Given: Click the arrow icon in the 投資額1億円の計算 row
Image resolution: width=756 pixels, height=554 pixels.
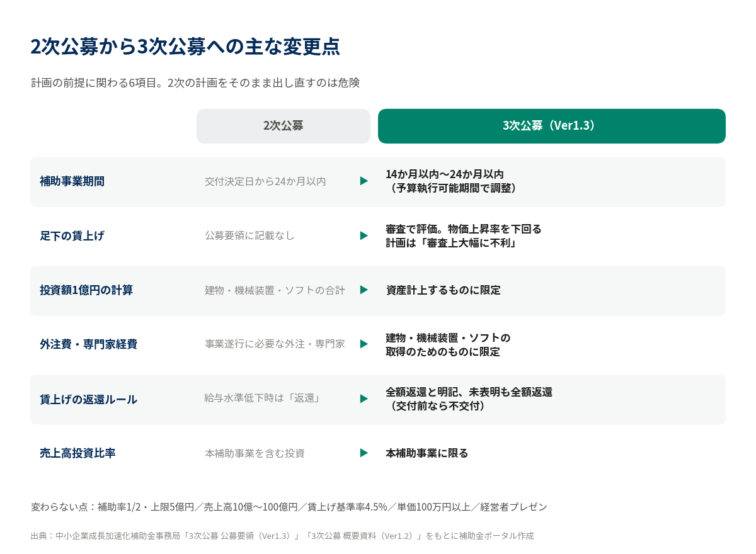Looking at the screenshot, I should (x=364, y=290).
